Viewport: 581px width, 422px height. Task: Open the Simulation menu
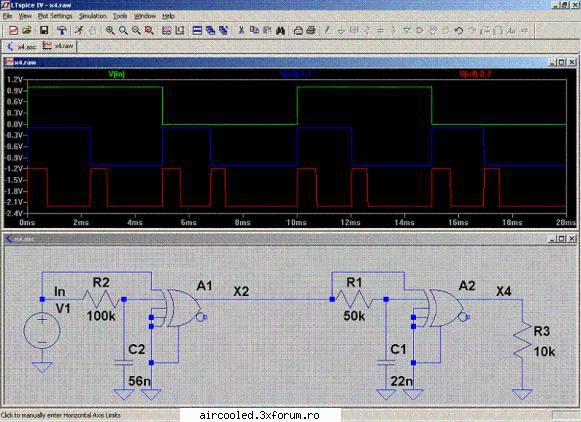pos(93,16)
